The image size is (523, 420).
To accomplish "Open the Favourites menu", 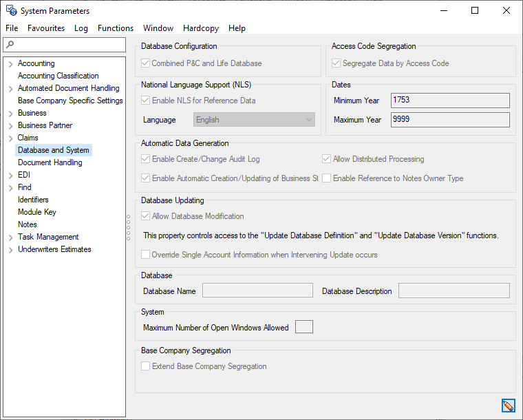I will 46,28.
